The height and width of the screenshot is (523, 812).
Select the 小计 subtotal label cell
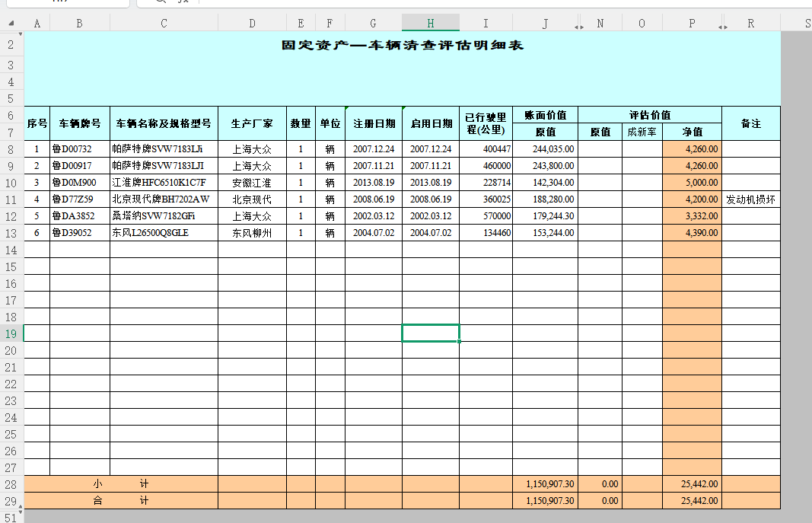pos(121,484)
